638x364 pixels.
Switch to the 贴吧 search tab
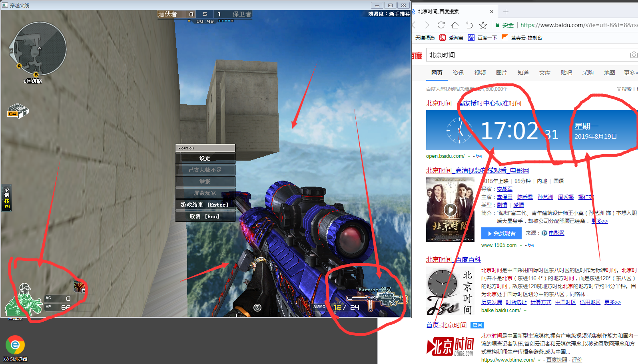click(566, 73)
